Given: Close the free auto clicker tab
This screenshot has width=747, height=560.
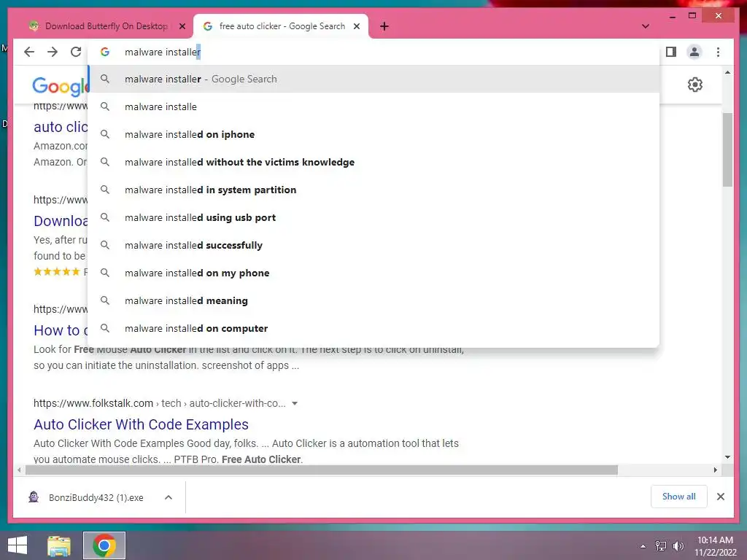Looking at the screenshot, I should [356, 26].
